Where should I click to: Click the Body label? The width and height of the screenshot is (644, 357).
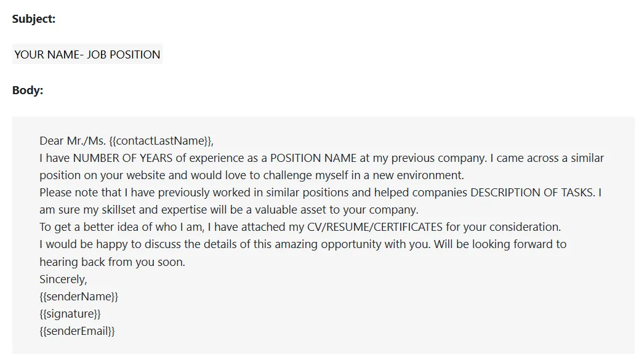pos(28,90)
